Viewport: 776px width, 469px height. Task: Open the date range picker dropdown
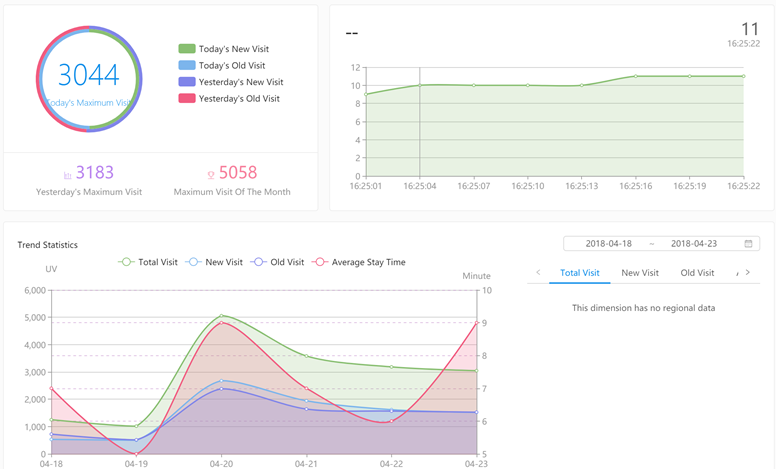[661, 244]
